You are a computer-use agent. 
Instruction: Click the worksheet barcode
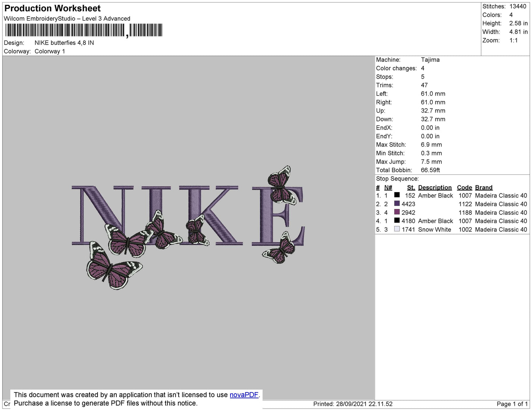point(84,31)
